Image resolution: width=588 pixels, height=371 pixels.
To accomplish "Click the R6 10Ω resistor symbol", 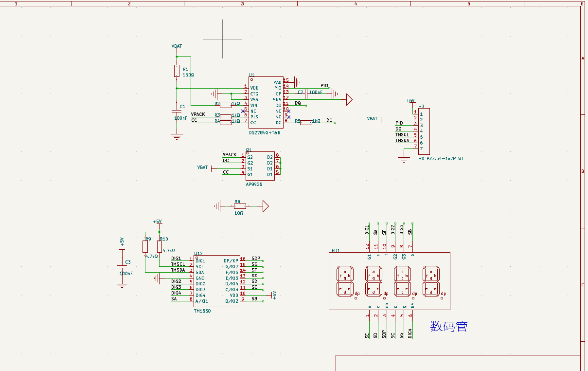I will pos(237,206).
